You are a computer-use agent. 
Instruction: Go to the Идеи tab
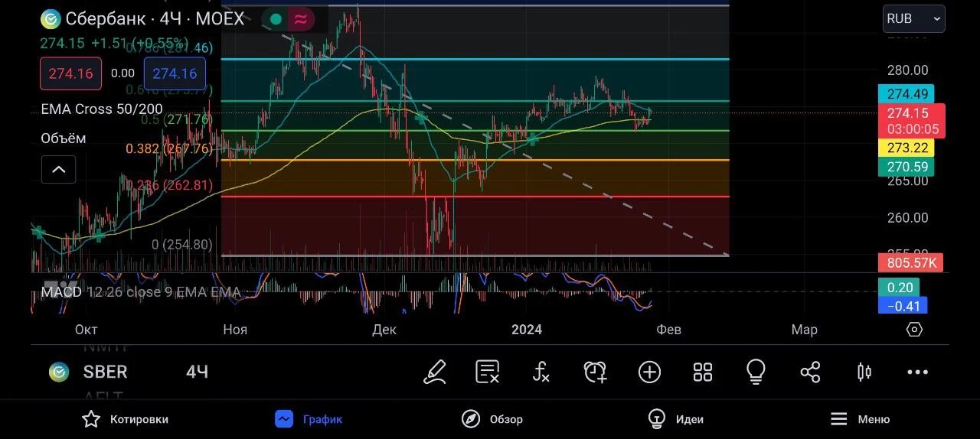point(675,419)
